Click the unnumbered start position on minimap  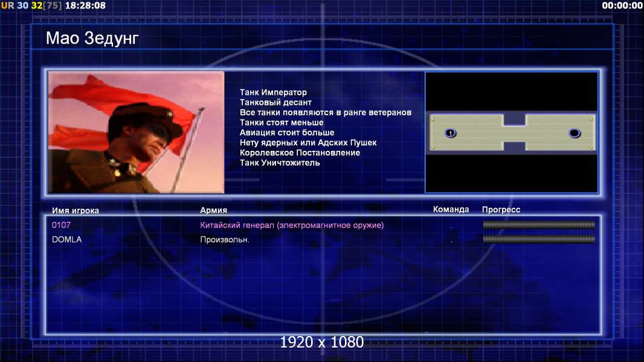point(574,133)
